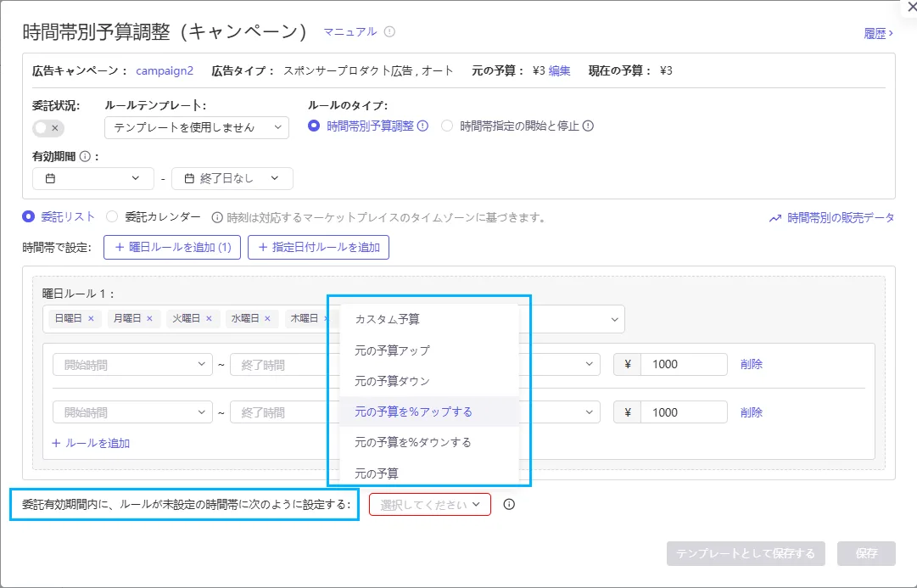Viewport: 917px width, 588px height.
Task: Click ルールを追加 link
Action: click(x=91, y=443)
